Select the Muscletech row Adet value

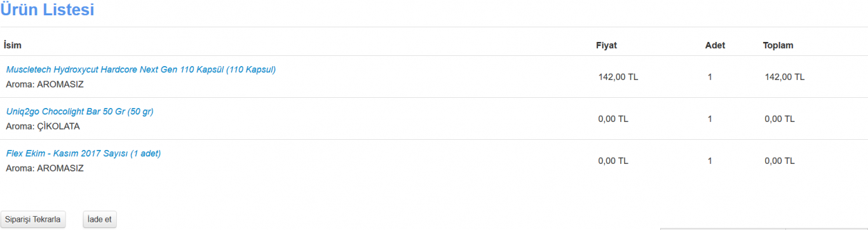(710, 77)
